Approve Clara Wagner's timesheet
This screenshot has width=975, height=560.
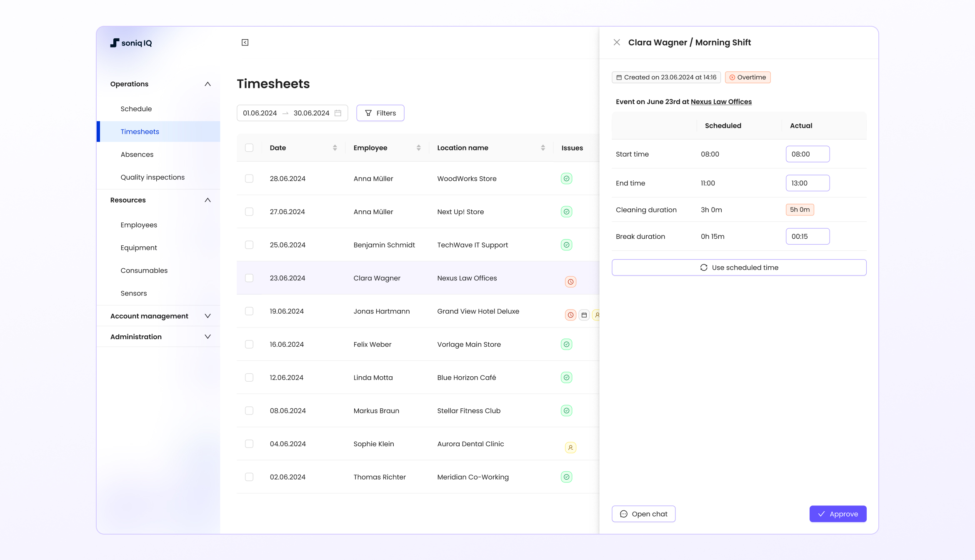(x=838, y=514)
